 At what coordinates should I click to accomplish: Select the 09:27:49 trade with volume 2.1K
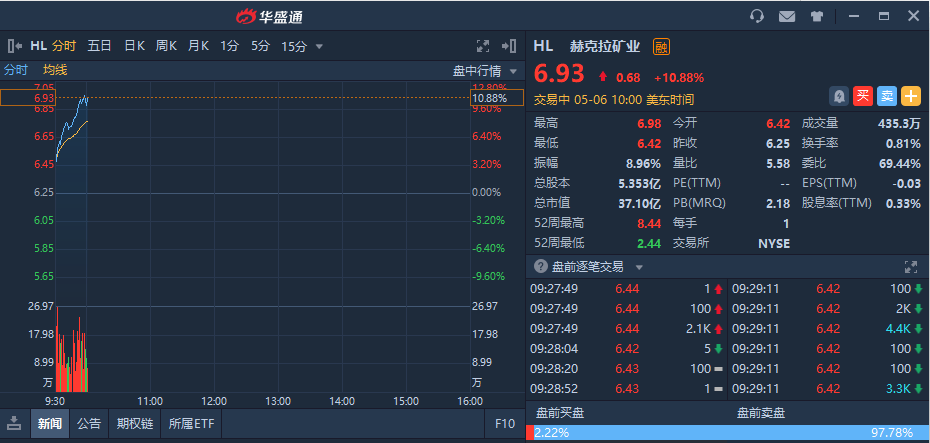pos(626,329)
